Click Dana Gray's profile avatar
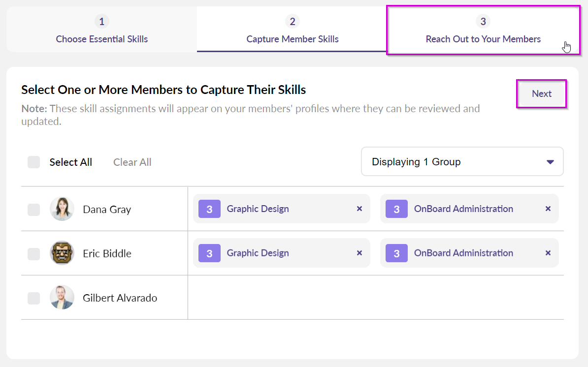The width and height of the screenshot is (588, 367). click(62, 209)
